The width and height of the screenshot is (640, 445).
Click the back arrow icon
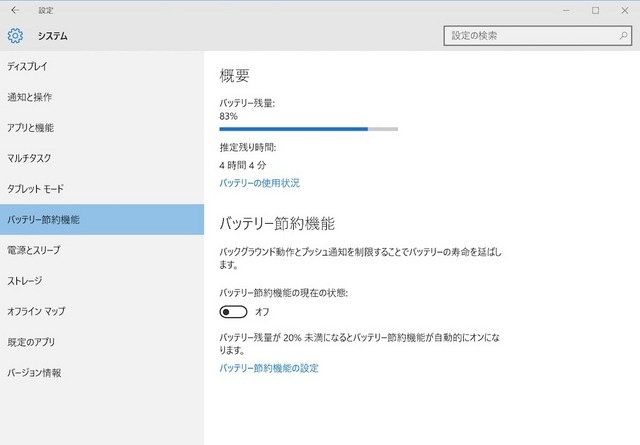pos(15,10)
